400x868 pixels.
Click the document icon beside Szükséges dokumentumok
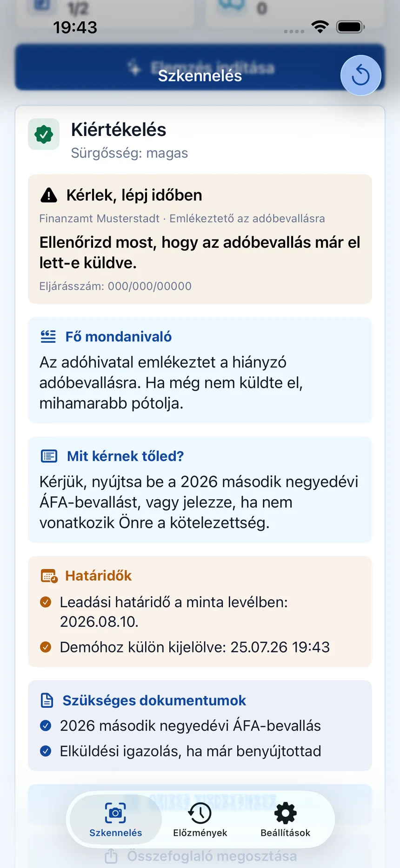tap(47, 700)
